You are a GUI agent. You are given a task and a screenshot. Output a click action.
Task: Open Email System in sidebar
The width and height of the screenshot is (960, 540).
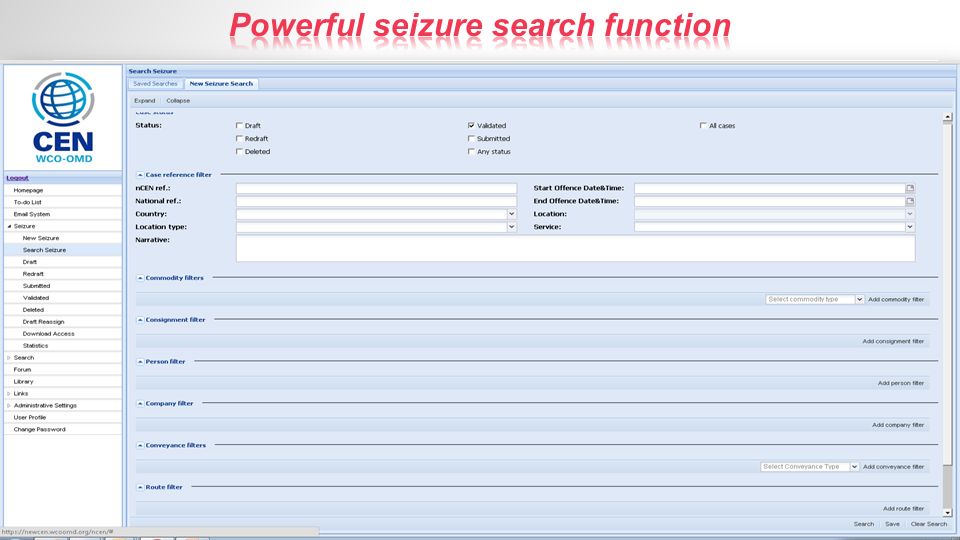click(x=32, y=214)
